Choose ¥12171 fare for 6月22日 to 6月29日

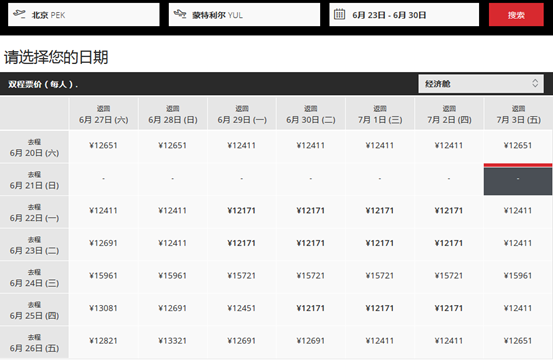point(242,211)
